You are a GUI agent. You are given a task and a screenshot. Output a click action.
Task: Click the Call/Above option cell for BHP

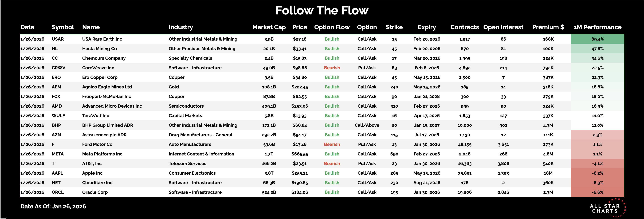tap(367, 125)
